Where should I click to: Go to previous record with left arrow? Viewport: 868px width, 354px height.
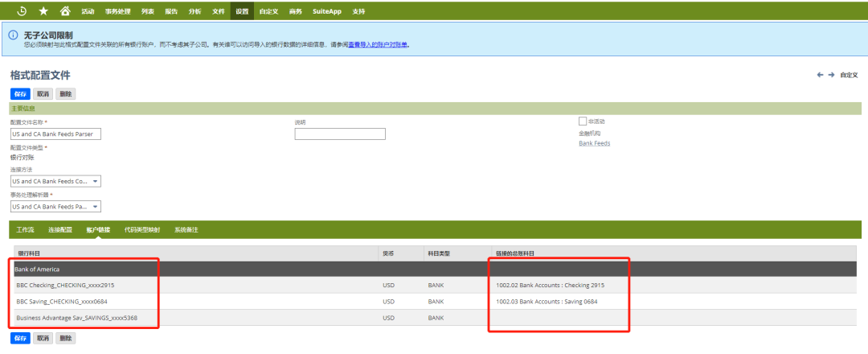[x=820, y=75]
